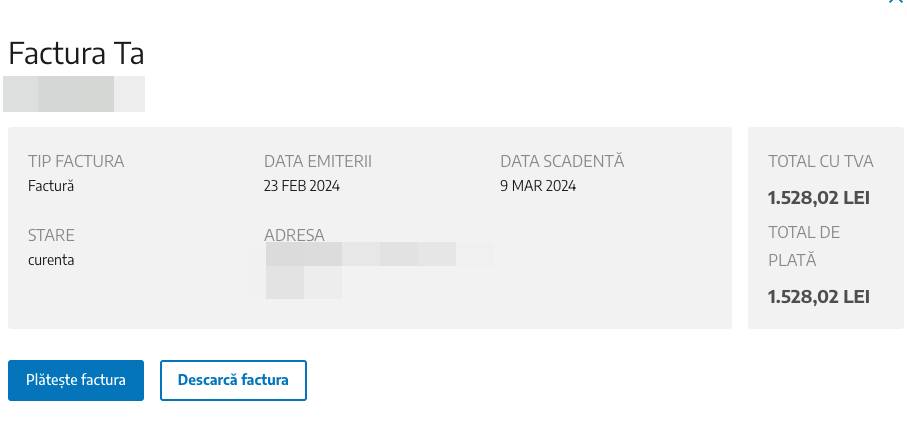Click the Plătește factura button
The height and width of the screenshot is (438, 907).
[76, 380]
